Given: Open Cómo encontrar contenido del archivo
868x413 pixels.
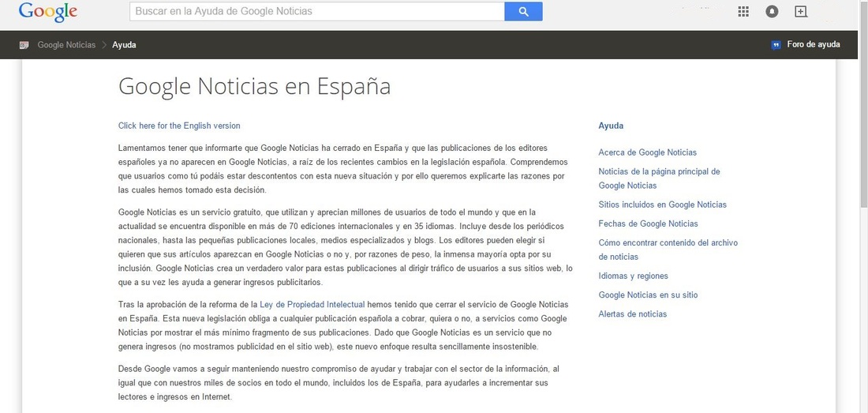Looking at the screenshot, I should (x=668, y=250).
